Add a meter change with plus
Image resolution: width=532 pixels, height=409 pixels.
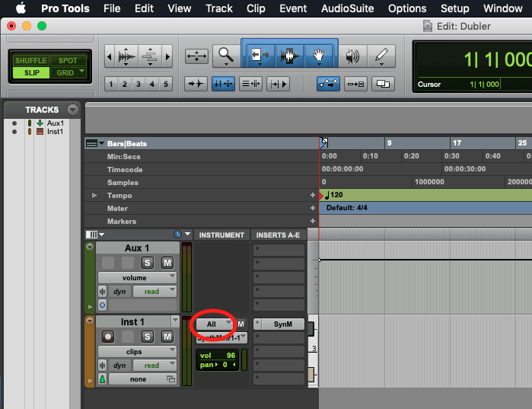(313, 208)
